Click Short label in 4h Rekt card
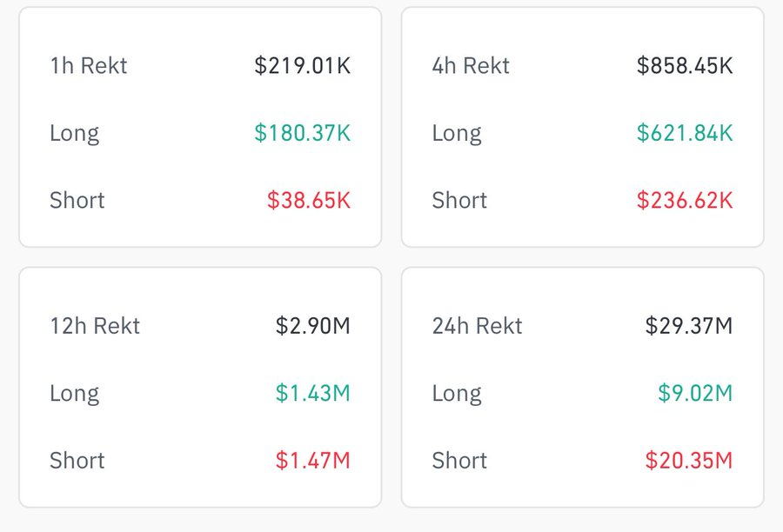The image size is (783, 532). 459,200
